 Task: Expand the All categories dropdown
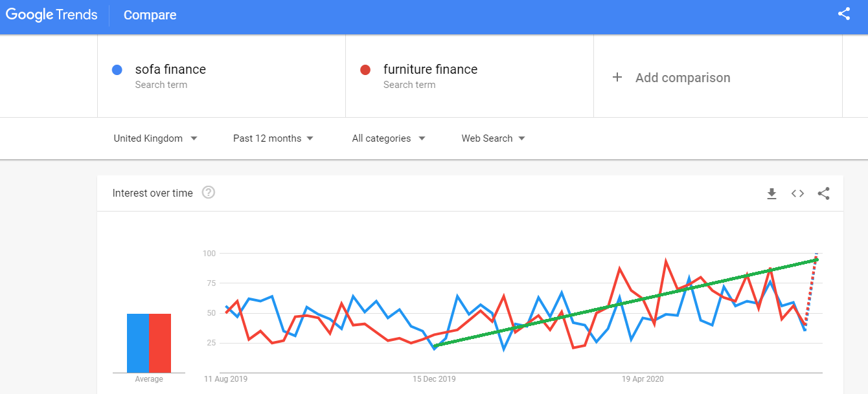tap(389, 138)
